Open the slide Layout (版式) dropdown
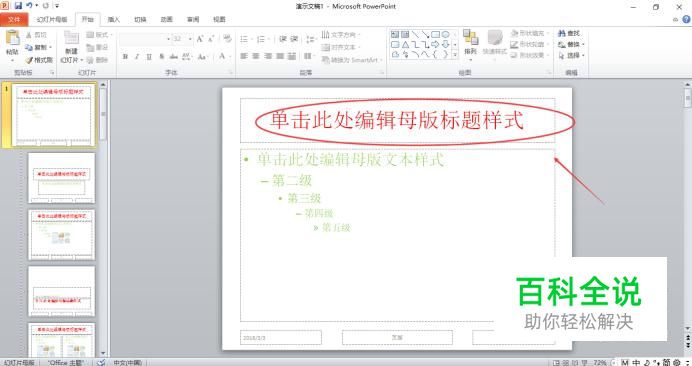 coord(99,34)
